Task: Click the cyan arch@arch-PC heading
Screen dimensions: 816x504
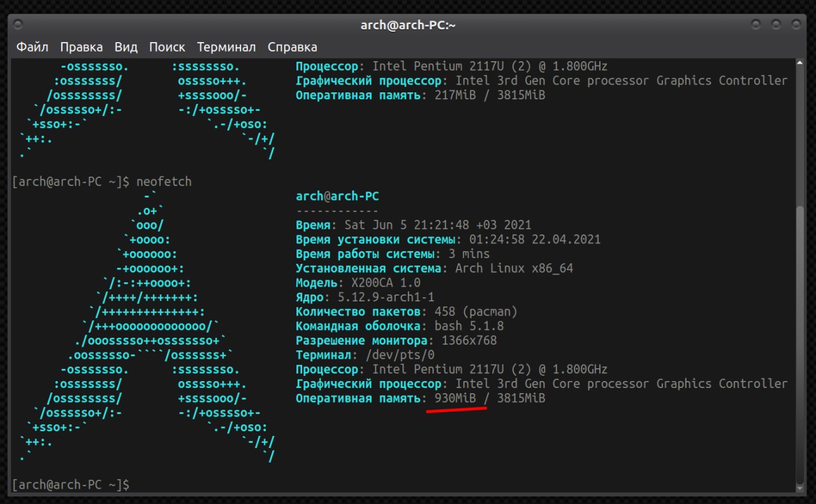Action: 337,197
